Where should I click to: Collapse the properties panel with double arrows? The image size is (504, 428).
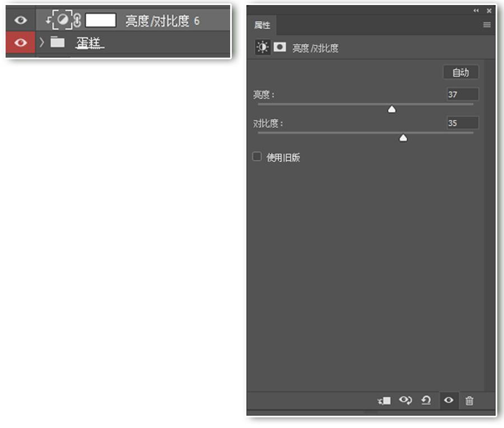(476, 11)
